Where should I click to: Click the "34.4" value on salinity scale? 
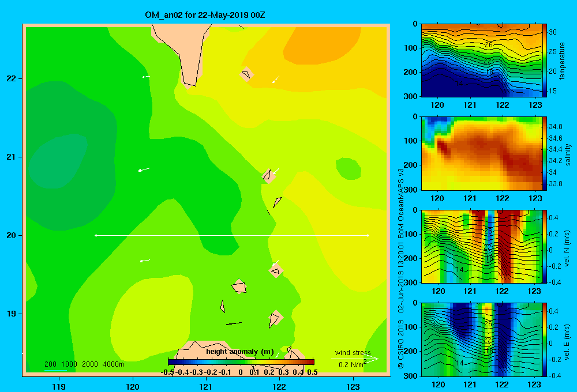pyautogui.click(x=555, y=150)
